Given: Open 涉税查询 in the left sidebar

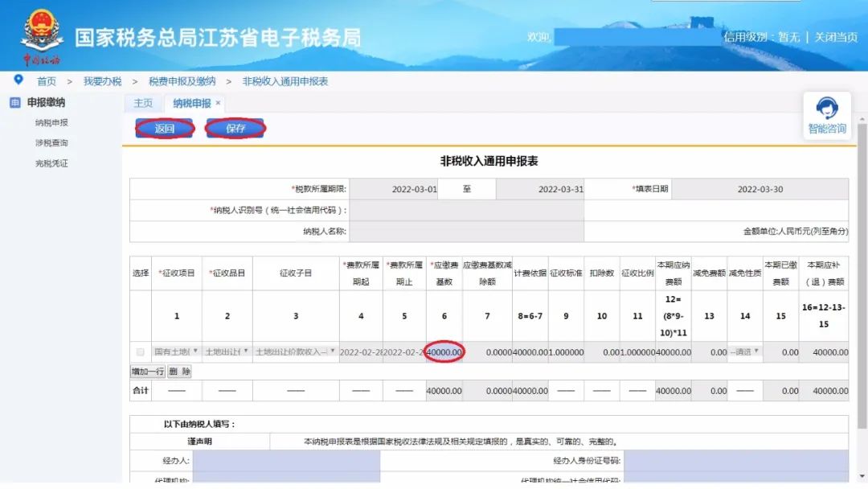Looking at the screenshot, I should click(x=51, y=143).
